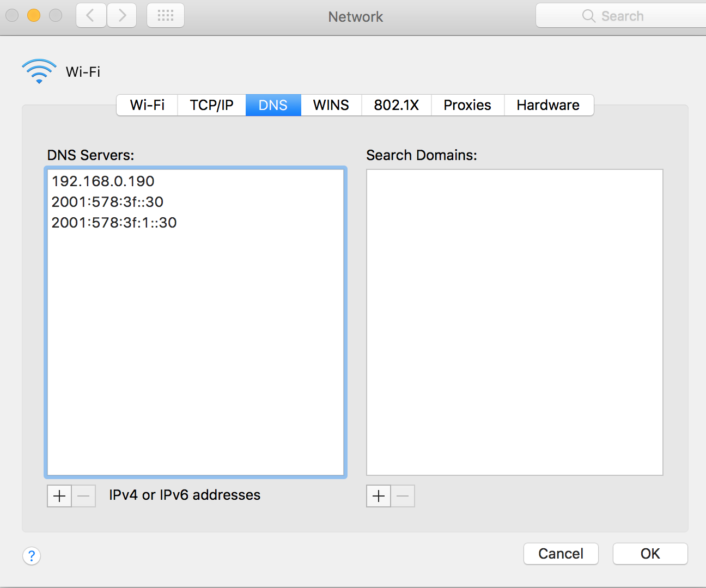Viewport: 706px width, 588px height.
Task: Minimize the window with the yellow button
Action: coord(34,15)
